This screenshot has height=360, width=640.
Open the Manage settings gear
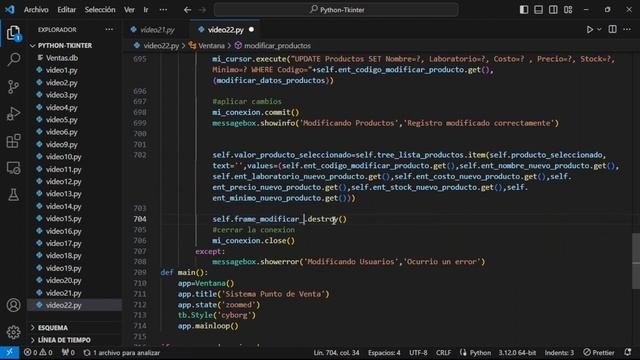pos(13,332)
